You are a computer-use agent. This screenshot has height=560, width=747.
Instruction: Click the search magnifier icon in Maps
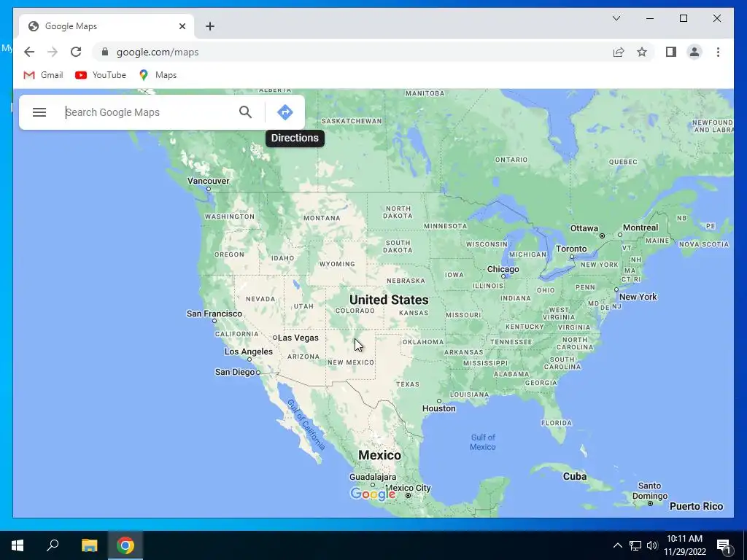[245, 112]
